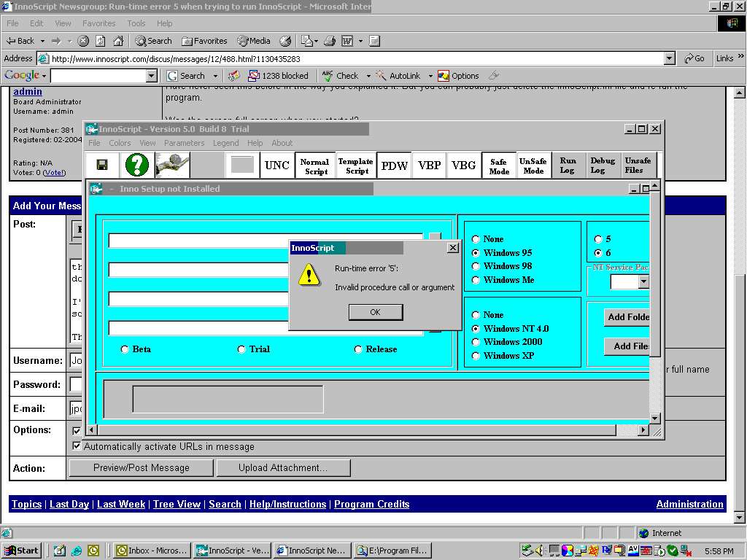This screenshot has height=560, width=747.
Task: Open the Tree View link
Action: (x=177, y=504)
